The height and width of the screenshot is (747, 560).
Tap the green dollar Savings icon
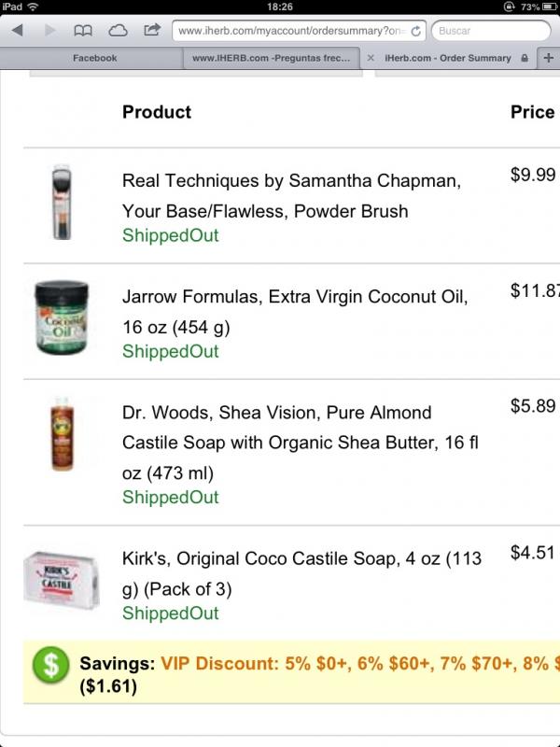(x=50, y=665)
